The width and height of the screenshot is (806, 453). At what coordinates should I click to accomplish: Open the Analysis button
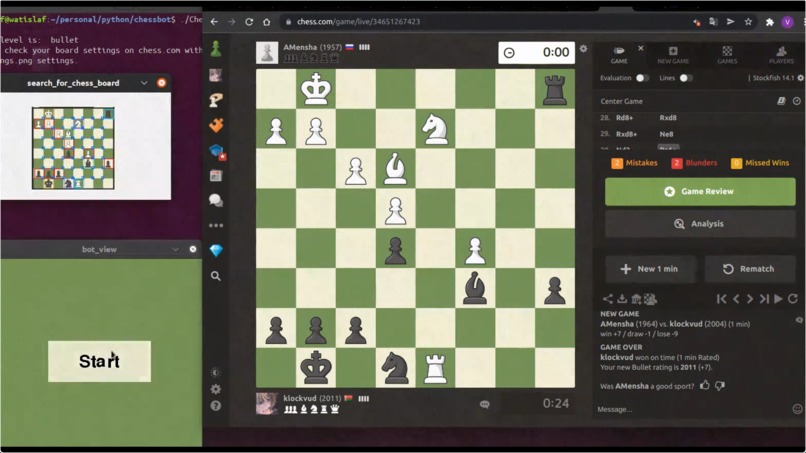(700, 224)
